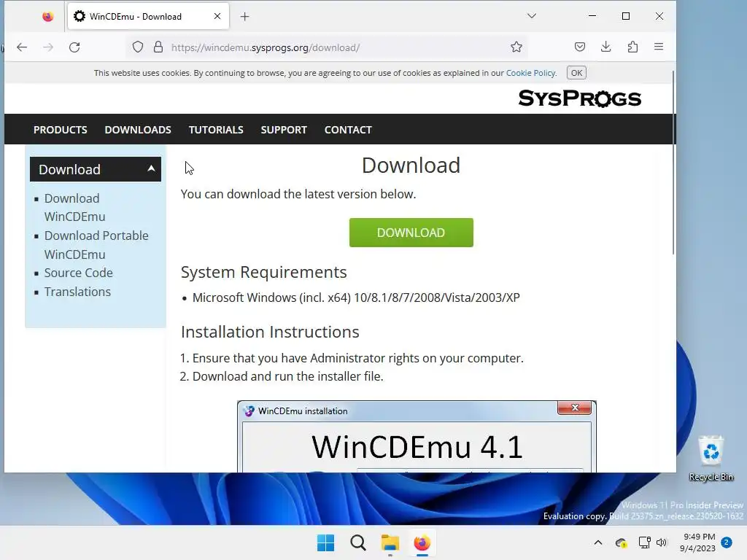Close the WinCDEmu - Download tab

pyautogui.click(x=217, y=16)
